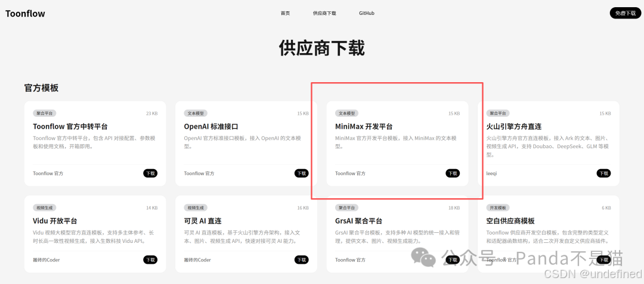
Task: Click the 16 KB size on 可灵 AI card
Action: tap(303, 208)
